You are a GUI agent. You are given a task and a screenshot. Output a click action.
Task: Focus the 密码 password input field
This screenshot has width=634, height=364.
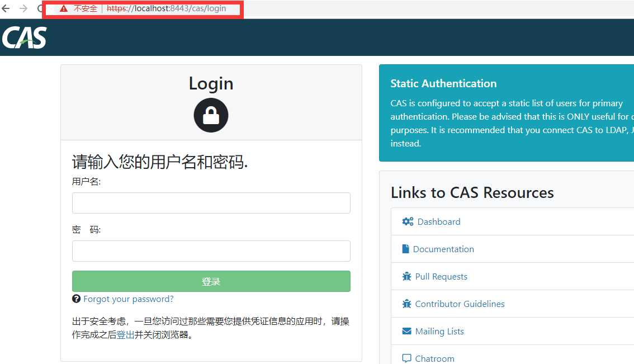[x=211, y=251]
